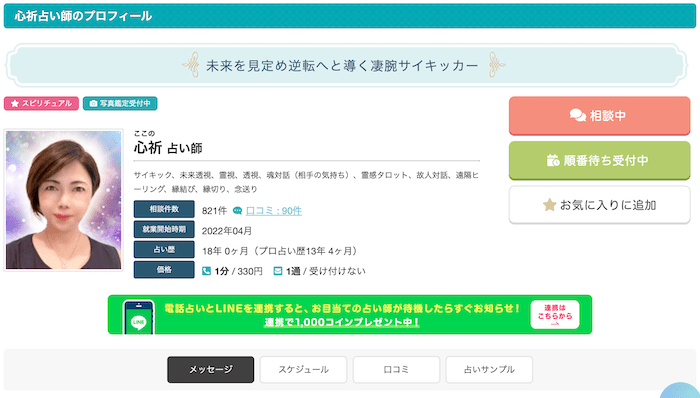
Task: Add fortune teller to favorites お気に入りに追加
Action: [x=600, y=205]
